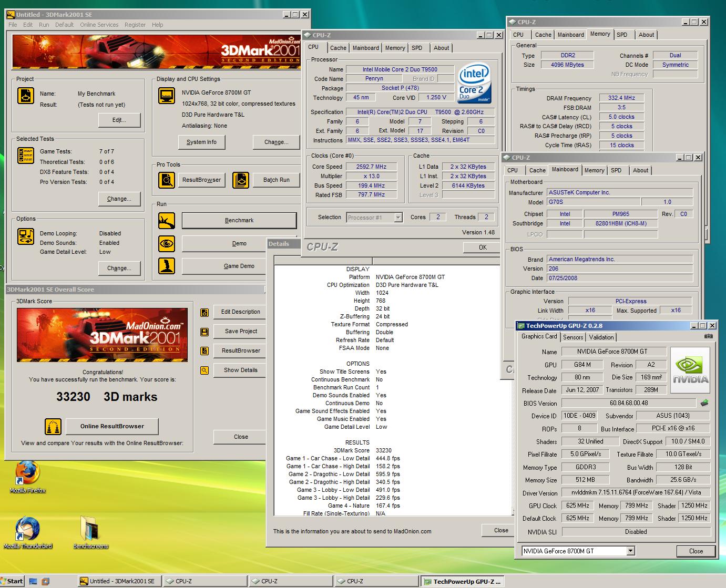Open the Online Services menu

(x=99, y=25)
